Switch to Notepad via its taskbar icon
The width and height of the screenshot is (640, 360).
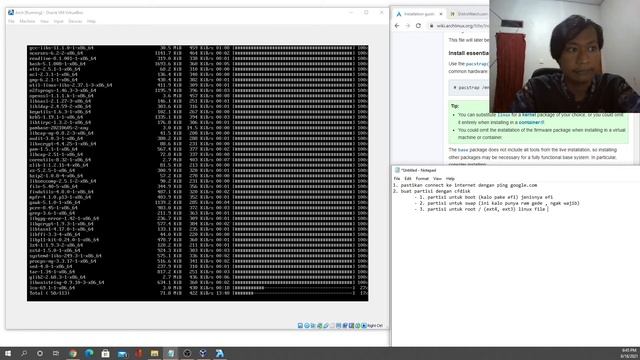click(171, 353)
